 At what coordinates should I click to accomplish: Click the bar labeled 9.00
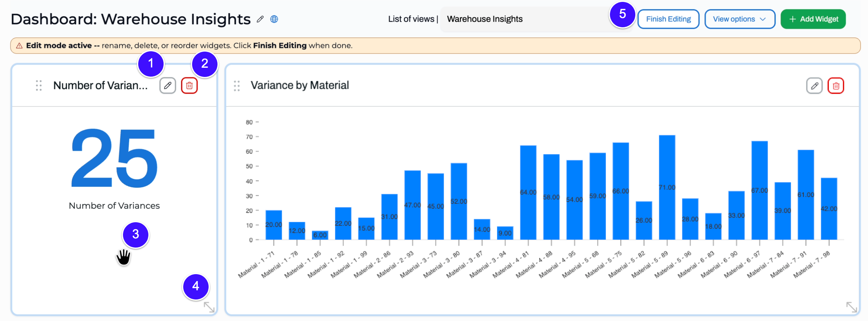click(505, 233)
